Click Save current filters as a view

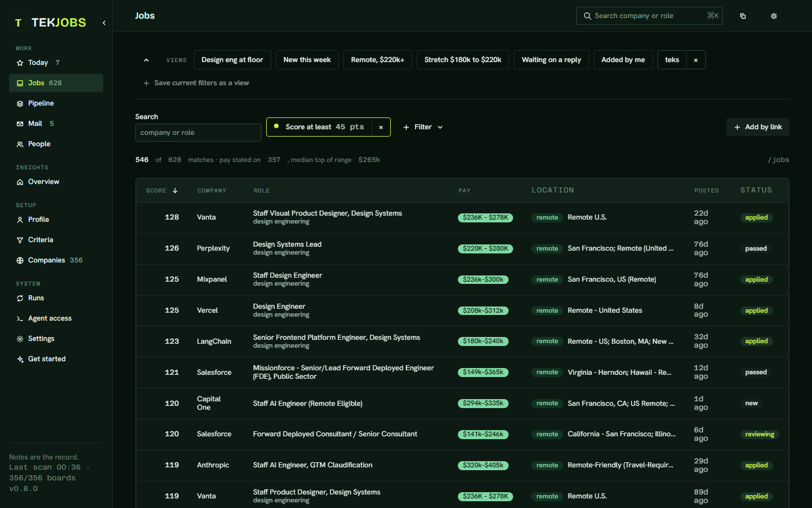point(196,83)
